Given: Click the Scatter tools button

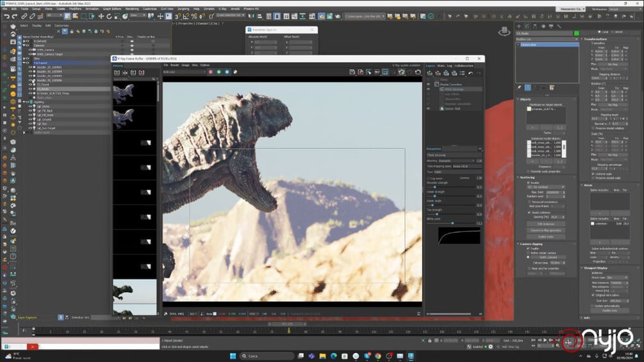Looking at the screenshot, I should click(x=546, y=237).
